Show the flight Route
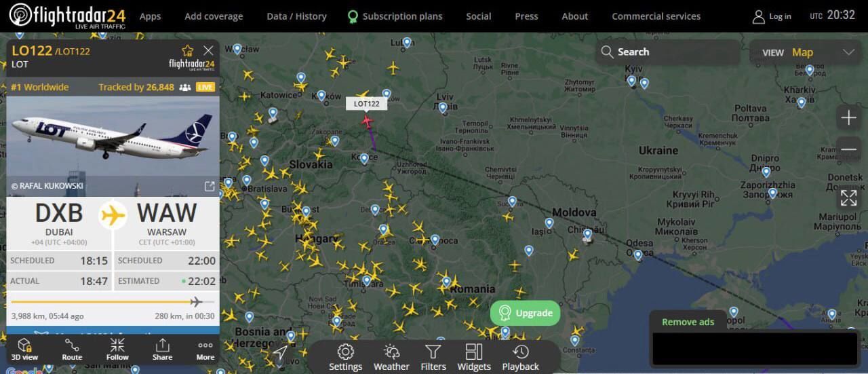The width and height of the screenshot is (868, 374). [72, 349]
